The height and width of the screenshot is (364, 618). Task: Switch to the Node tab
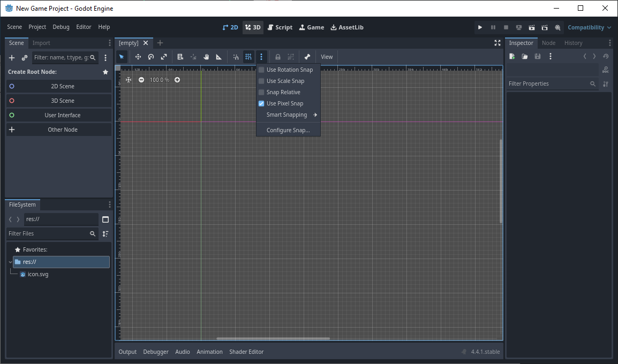click(548, 43)
